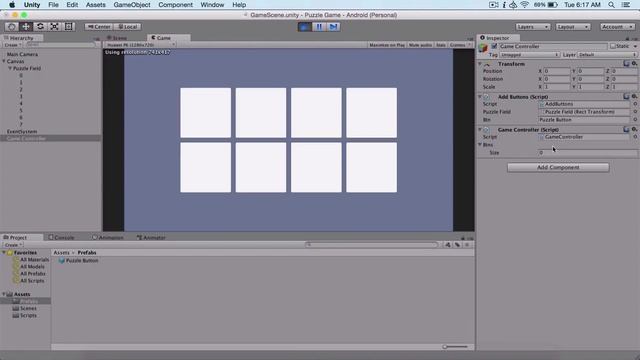Select the Scale tool in toolbar
This screenshot has height=360, width=640.
click(x=54, y=27)
